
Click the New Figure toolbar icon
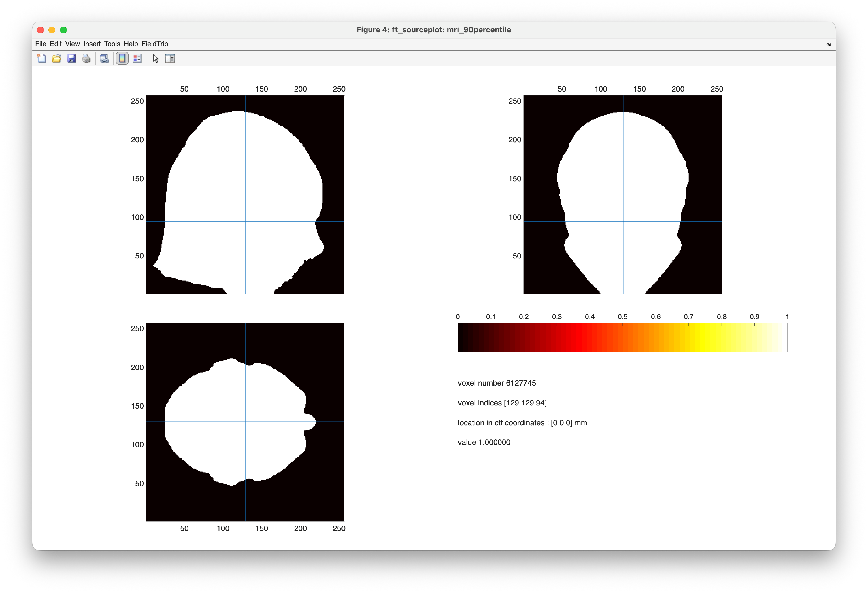(x=41, y=58)
